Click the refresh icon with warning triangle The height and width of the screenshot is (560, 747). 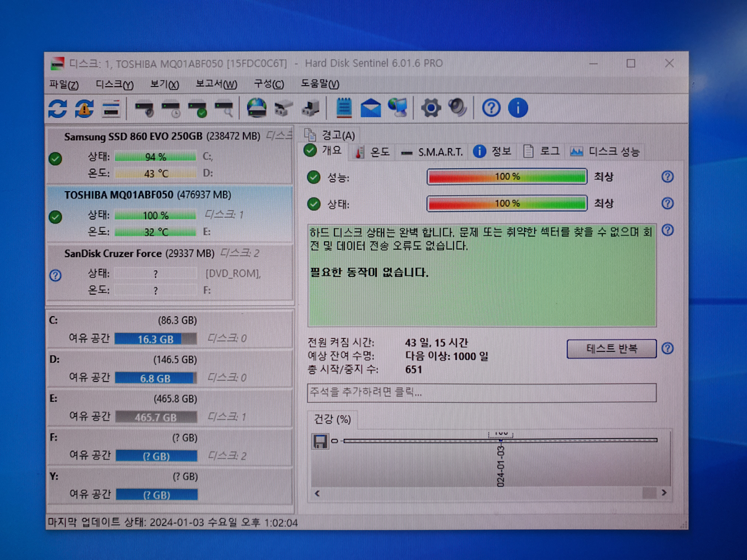[x=84, y=109]
